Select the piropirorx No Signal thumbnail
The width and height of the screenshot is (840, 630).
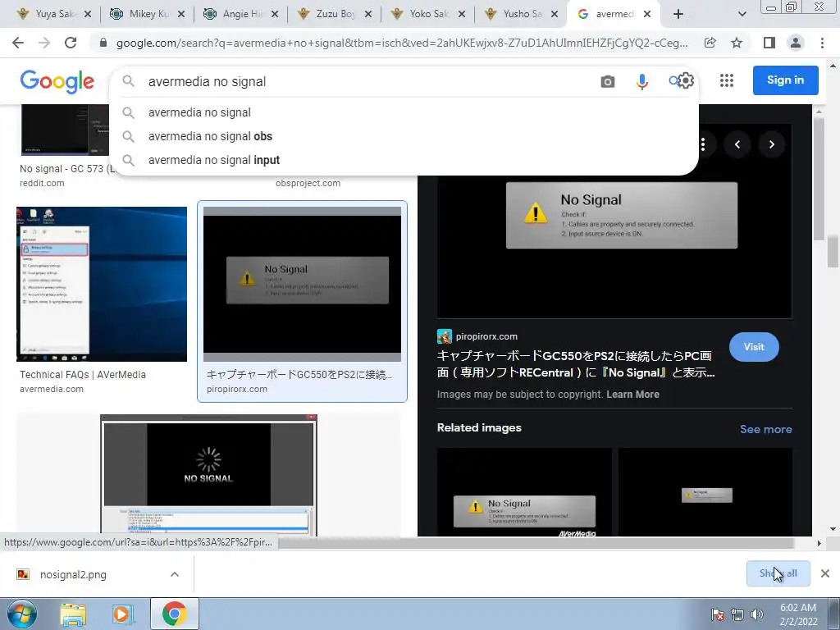coord(302,284)
